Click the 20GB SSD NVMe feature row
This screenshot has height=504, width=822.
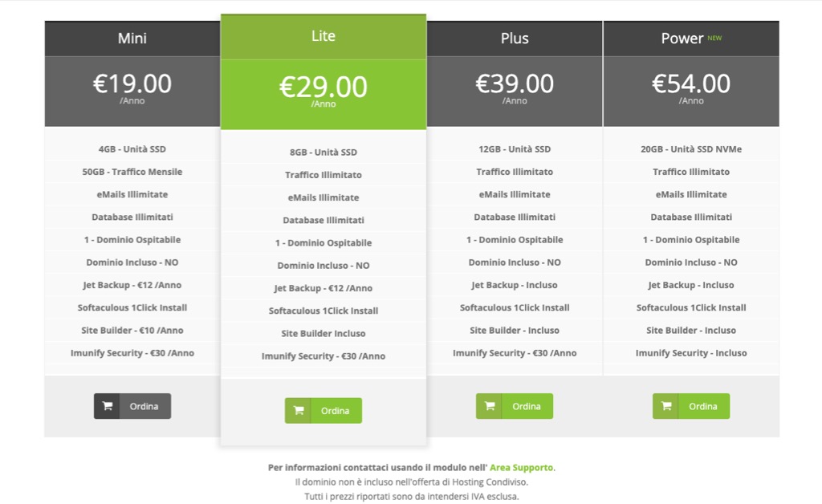point(691,148)
